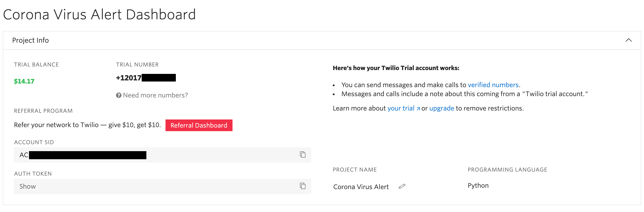644x212 pixels.
Task: Click the Account SID field
Action: [163, 155]
